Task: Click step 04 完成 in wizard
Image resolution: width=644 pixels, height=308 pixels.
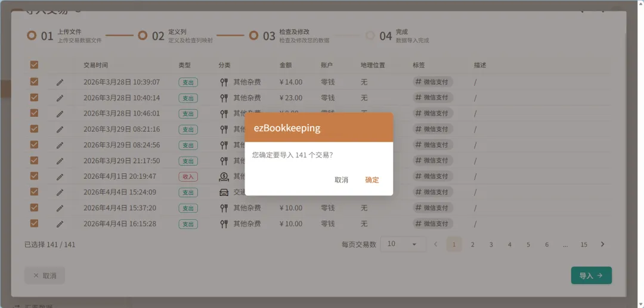Action: tap(397, 36)
